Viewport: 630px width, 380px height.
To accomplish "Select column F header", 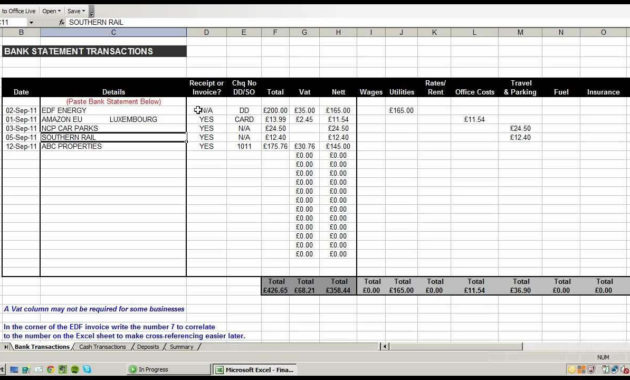I will click(x=275, y=32).
